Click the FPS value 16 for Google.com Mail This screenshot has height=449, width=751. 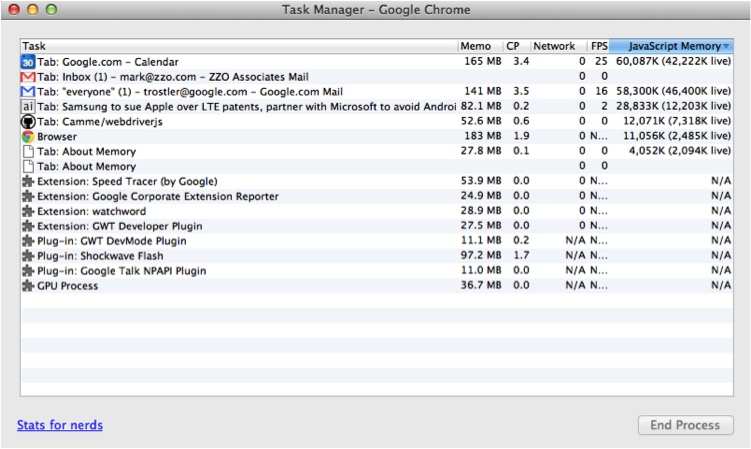tap(601, 91)
